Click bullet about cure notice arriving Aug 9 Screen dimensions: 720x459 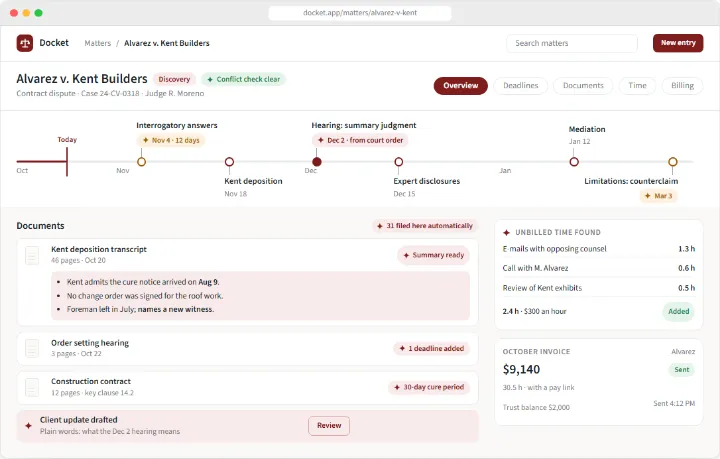143,282
